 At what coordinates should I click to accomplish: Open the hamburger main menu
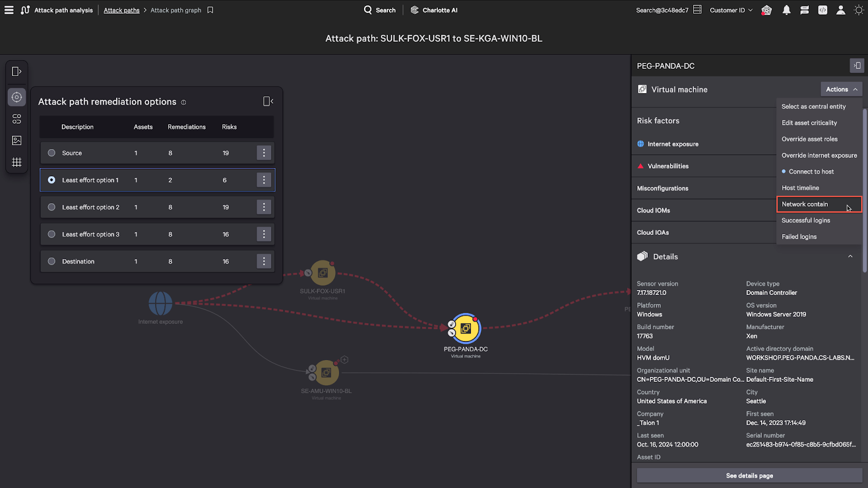coord(9,10)
